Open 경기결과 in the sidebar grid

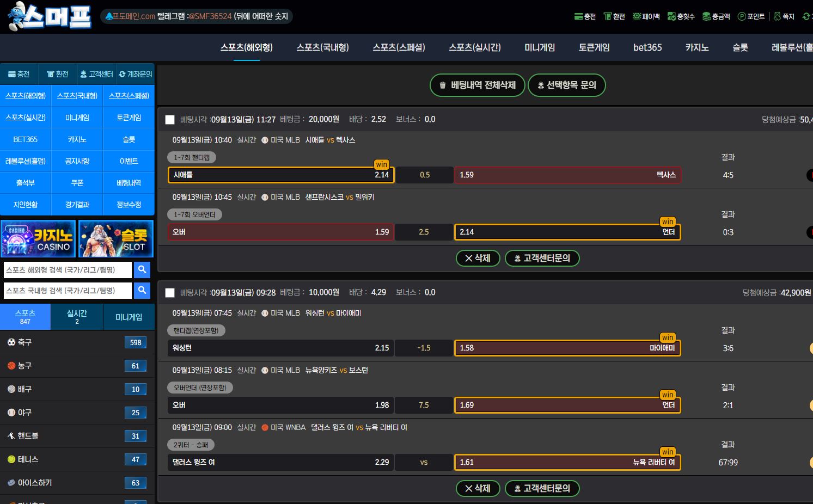point(77,205)
